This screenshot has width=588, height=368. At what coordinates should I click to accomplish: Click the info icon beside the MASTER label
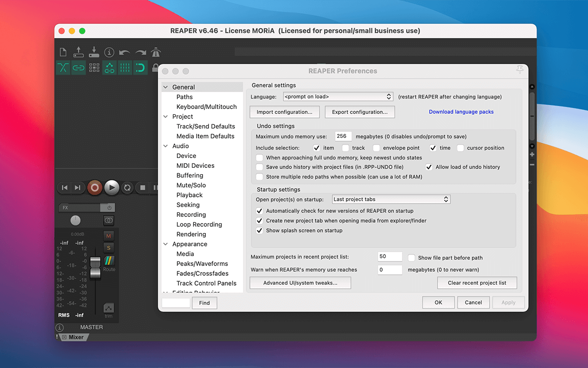click(x=60, y=327)
